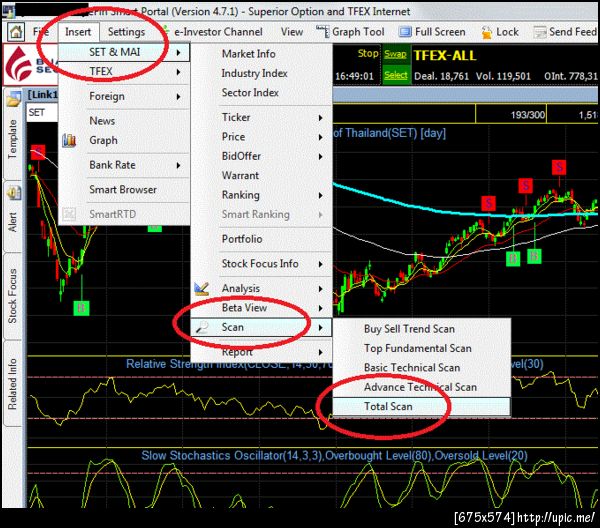600x528 pixels.
Task: Choose Advance Technical Scan
Action: 421,387
